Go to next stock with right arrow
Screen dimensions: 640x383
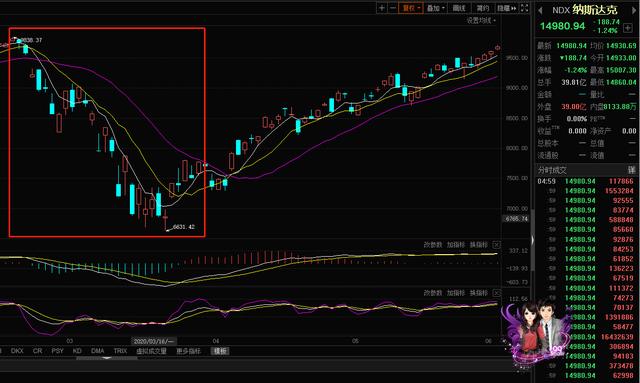(635, 11)
